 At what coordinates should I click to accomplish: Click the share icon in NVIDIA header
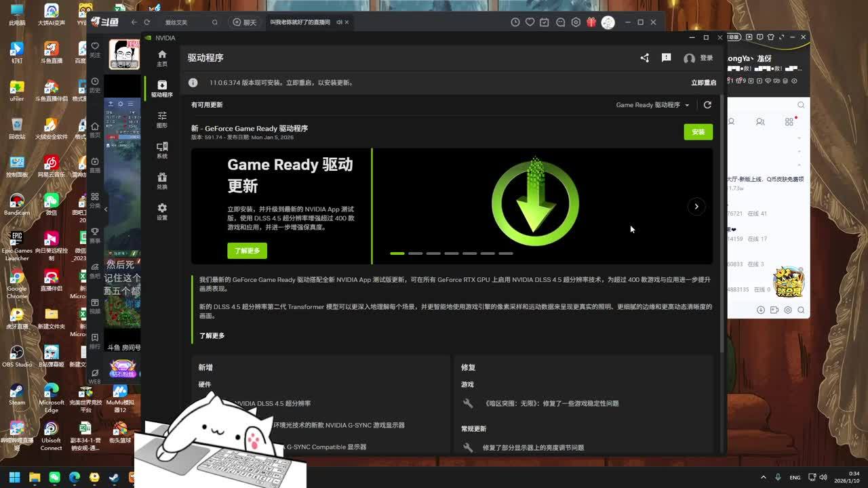644,58
